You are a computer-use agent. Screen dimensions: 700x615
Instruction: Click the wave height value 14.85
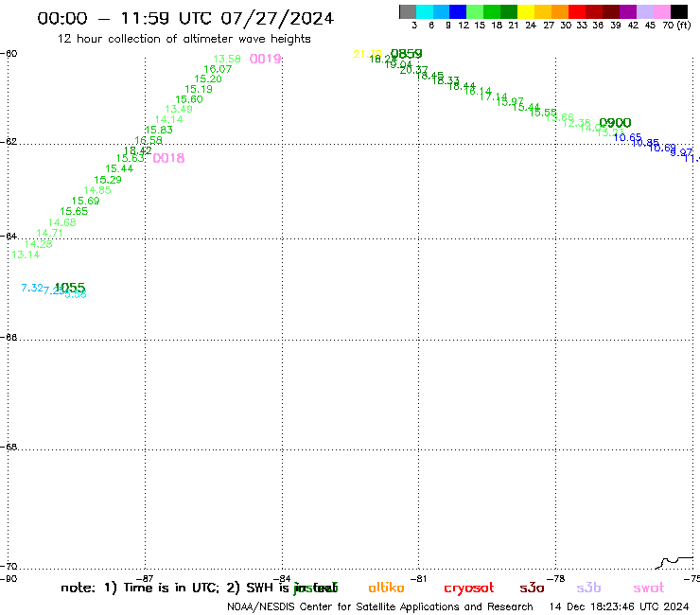pyautogui.click(x=97, y=190)
